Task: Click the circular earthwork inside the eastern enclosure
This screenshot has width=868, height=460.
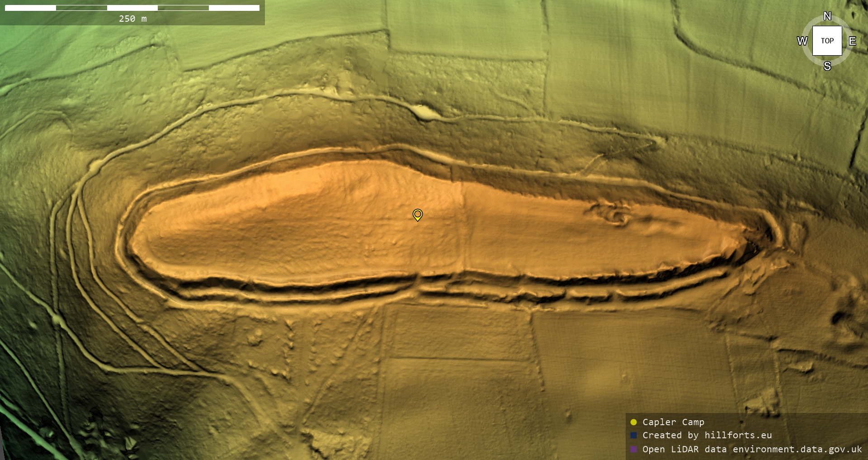Action: [x=614, y=215]
